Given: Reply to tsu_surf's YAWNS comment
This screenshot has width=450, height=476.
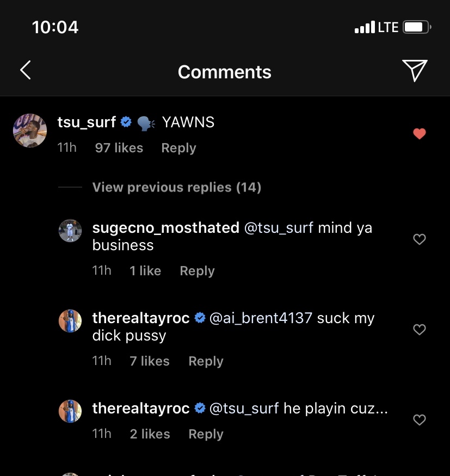Looking at the screenshot, I should click(178, 148).
